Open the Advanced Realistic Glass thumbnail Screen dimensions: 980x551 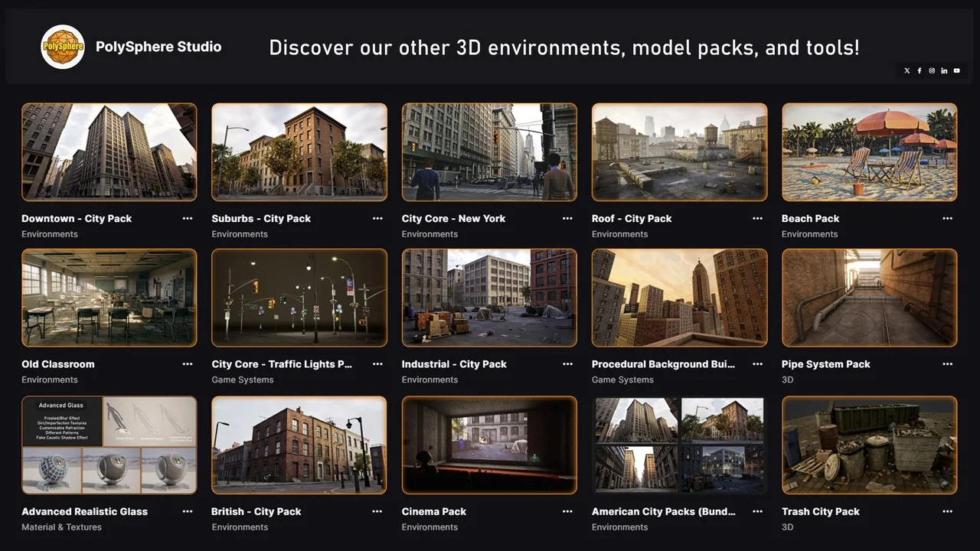pos(109,445)
